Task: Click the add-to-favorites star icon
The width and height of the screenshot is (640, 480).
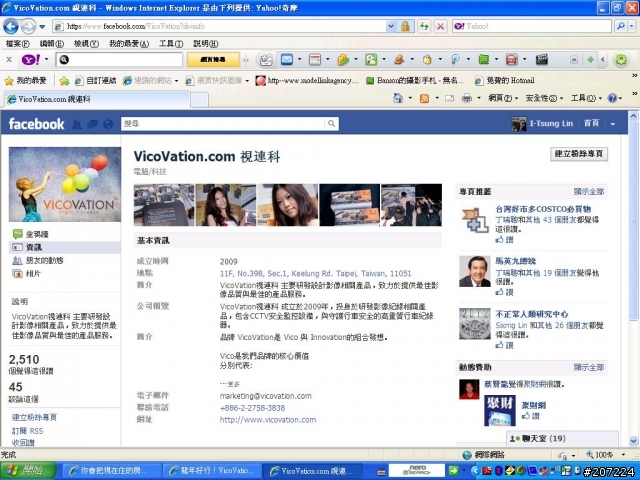Action: 64,81
